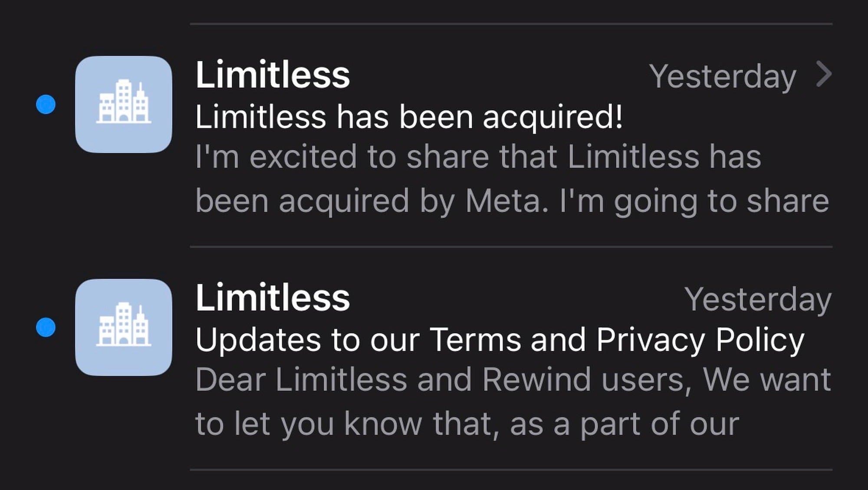
Task: Click 'Privacy Policy' in the second email subject
Action: click(700, 340)
